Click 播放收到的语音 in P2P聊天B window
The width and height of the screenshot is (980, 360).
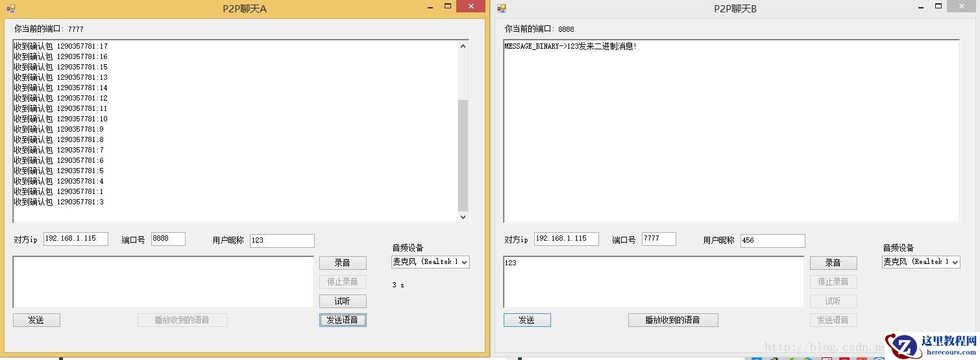tap(673, 320)
